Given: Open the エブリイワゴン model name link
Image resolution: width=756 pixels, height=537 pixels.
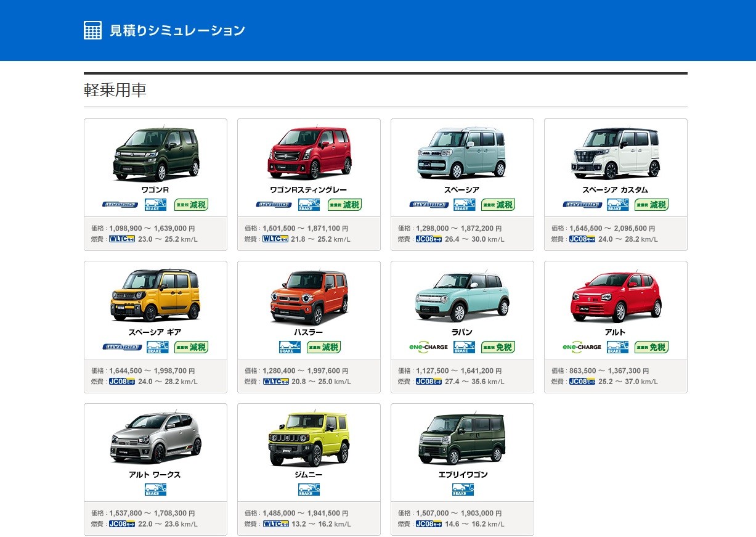Looking at the screenshot, I should 462,475.
